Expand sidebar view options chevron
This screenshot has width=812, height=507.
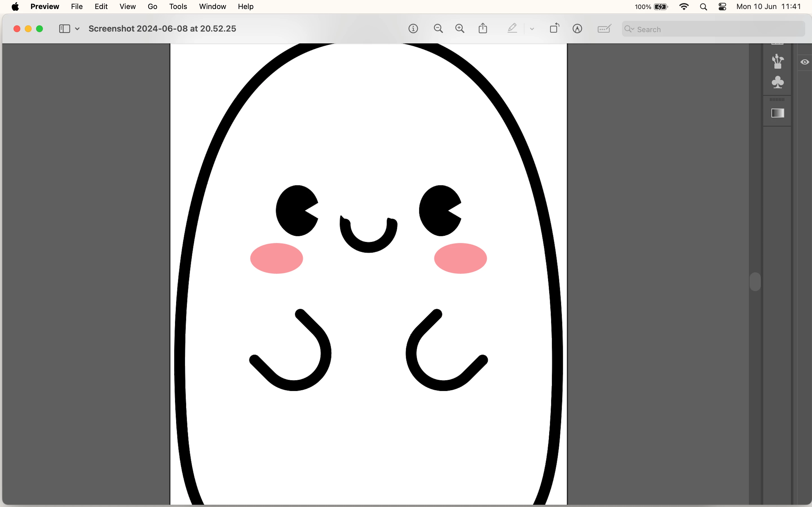point(77,29)
